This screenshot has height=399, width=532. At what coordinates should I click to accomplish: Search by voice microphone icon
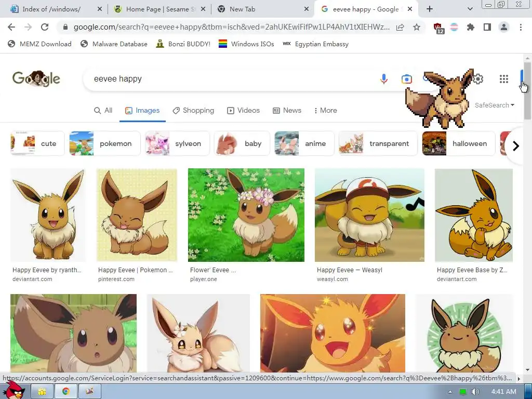coord(384,79)
